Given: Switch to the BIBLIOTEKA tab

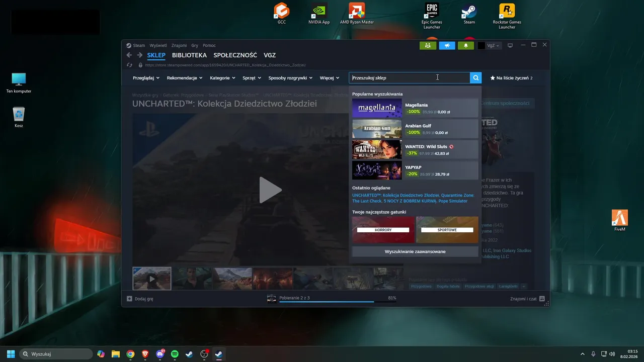Looking at the screenshot, I should click(x=189, y=55).
